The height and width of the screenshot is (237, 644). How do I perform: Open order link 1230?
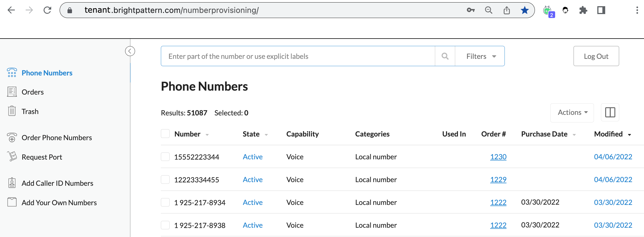pyautogui.click(x=498, y=157)
